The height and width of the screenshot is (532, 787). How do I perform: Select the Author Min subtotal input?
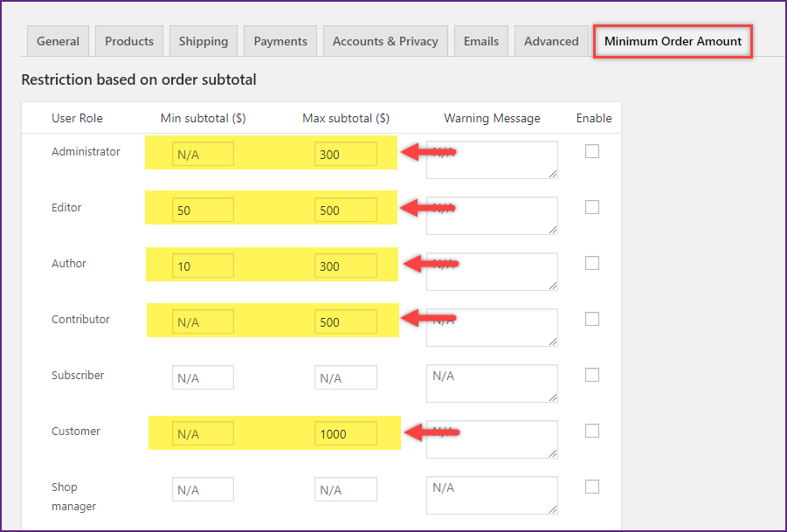203,266
